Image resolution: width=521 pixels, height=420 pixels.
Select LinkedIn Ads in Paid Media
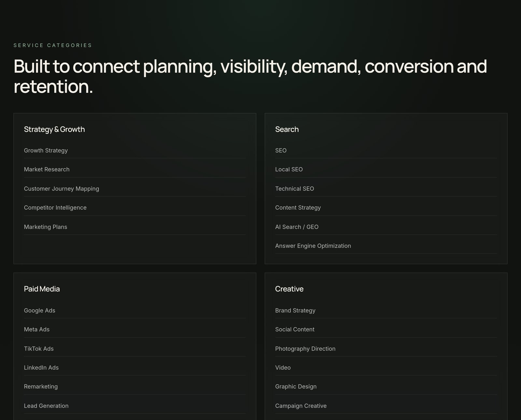pyautogui.click(x=135, y=368)
